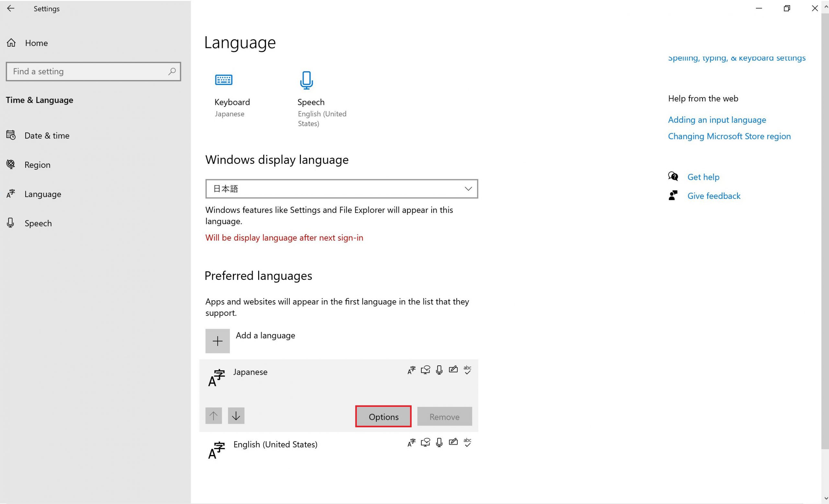This screenshot has height=504, width=829.
Task: Click the Add a language plus button
Action: (x=217, y=340)
